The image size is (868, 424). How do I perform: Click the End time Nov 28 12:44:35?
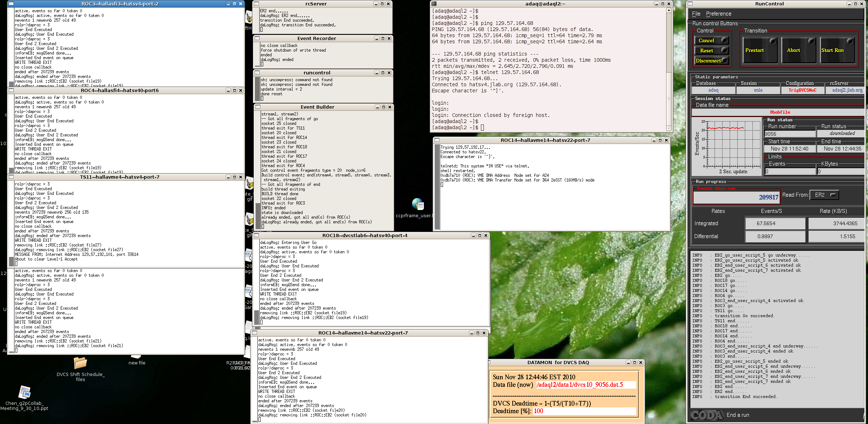pos(841,149)
